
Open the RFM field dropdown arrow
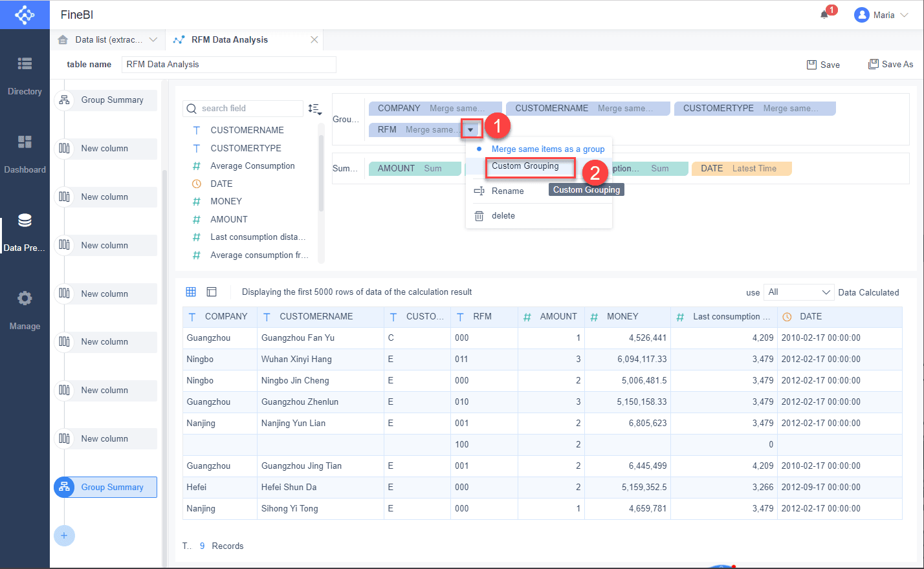click(471, 130)
